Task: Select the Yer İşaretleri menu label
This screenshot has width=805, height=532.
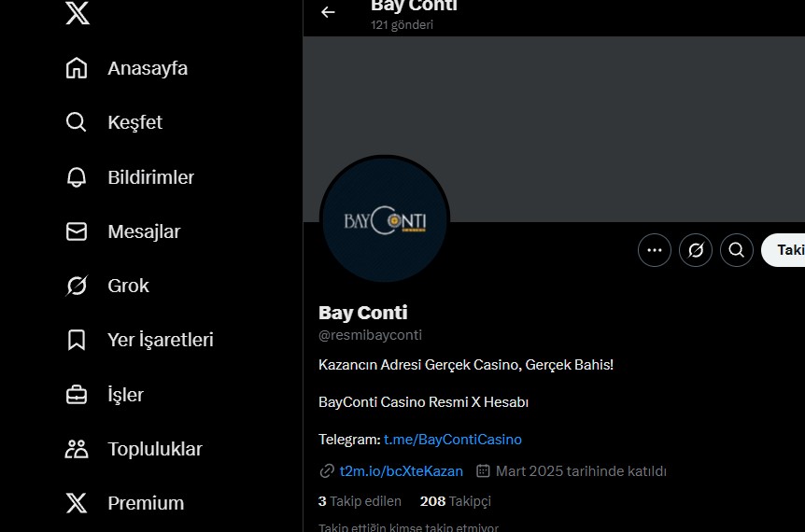Action: point(161,340)
